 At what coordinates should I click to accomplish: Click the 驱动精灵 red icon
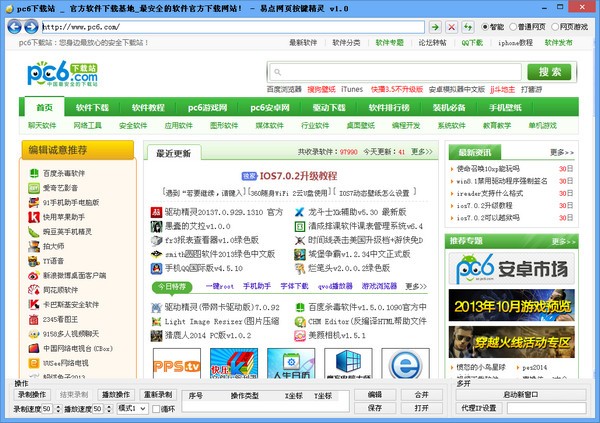tap(156, 213)
